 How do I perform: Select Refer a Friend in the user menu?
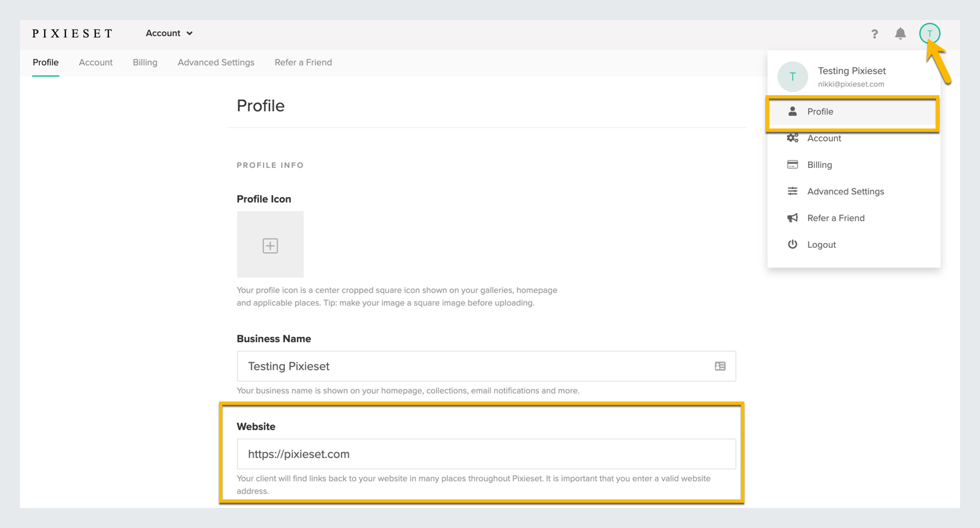tap(854, 218)
